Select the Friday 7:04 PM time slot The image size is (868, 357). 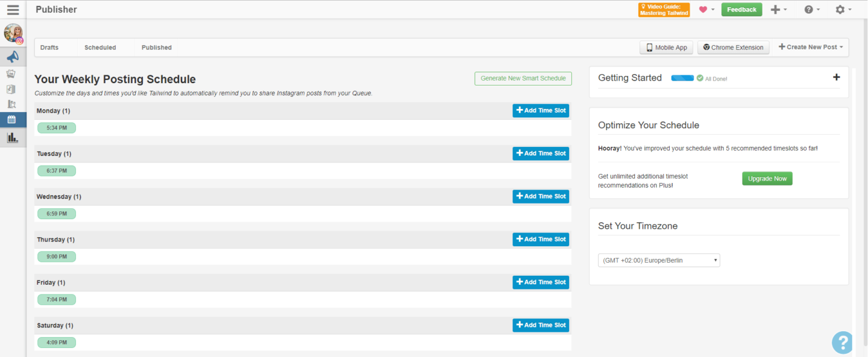(x=57, y=299)
